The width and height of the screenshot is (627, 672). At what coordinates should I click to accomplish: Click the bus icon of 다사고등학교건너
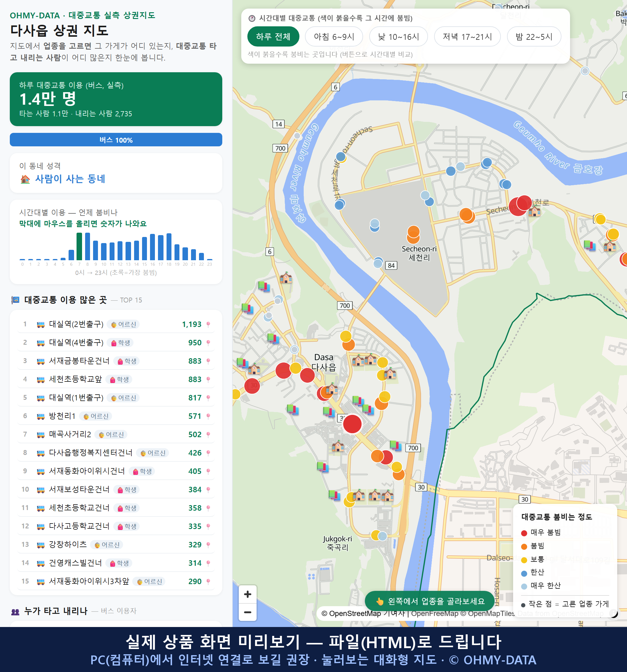point(40,526)
